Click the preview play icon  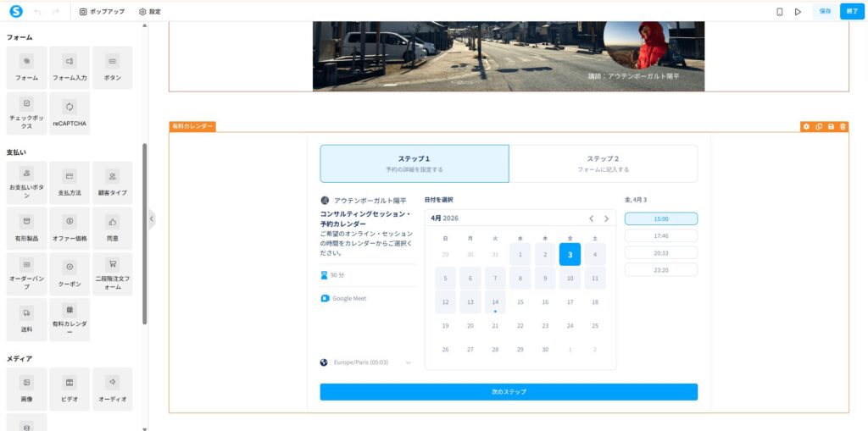pos(798,11)
